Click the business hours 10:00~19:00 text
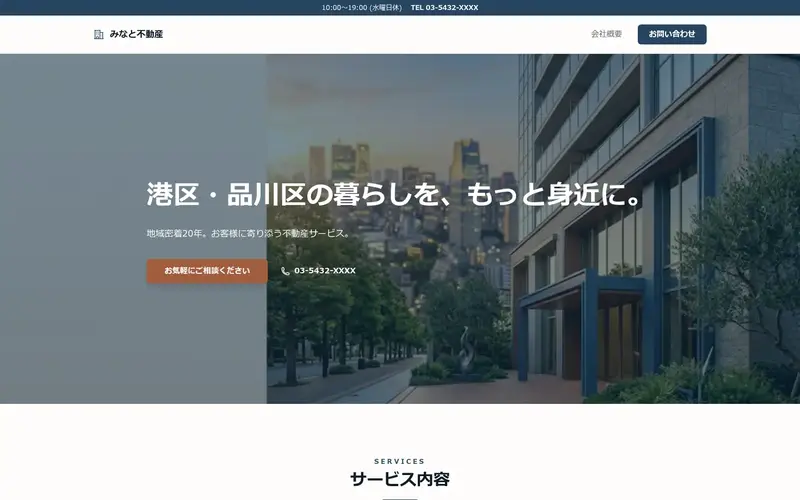The image size is (800, 500). 362,8
